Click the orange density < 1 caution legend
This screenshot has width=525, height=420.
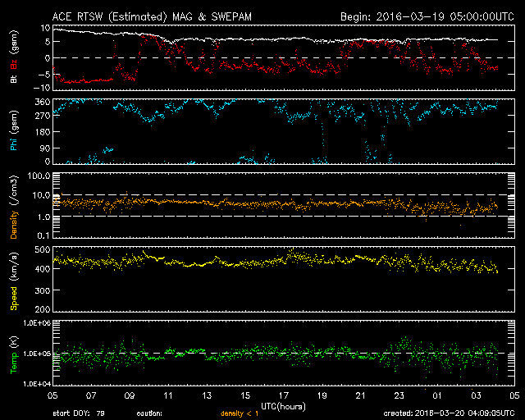pyautogui.click(x=240, y=413)
